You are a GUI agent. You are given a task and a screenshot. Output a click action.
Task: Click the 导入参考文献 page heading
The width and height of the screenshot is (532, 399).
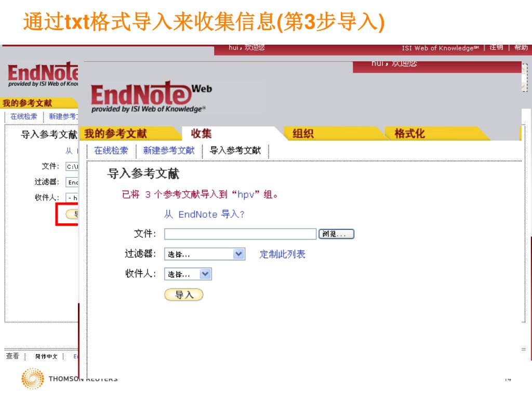click(143, 174)
